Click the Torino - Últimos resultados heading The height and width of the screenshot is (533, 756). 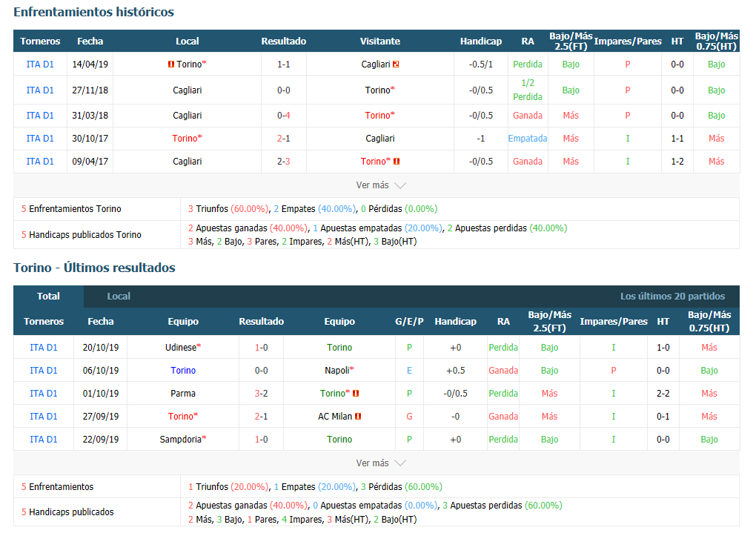pos(95,268)
